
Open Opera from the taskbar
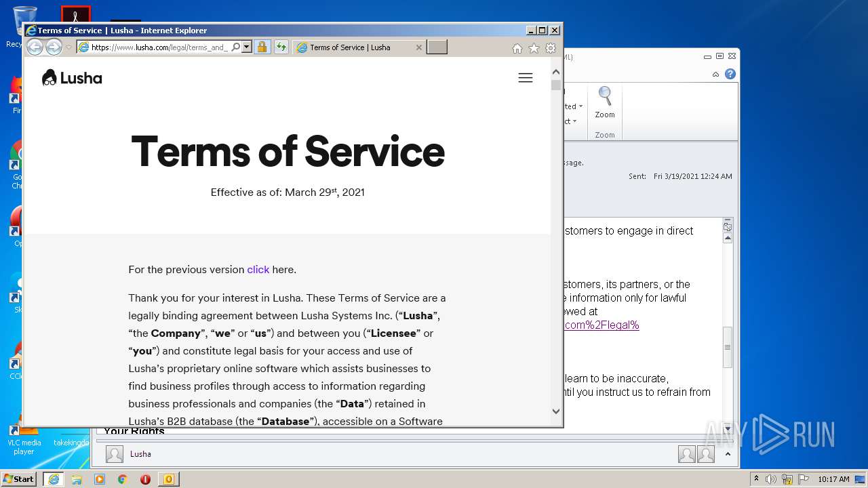[145, 479]
